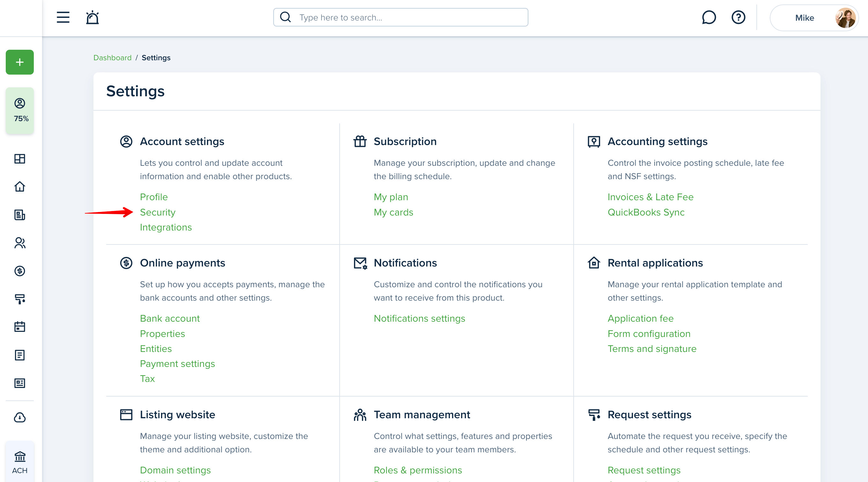
Task: Click the Team management people icon
Action: click(360, 415)
